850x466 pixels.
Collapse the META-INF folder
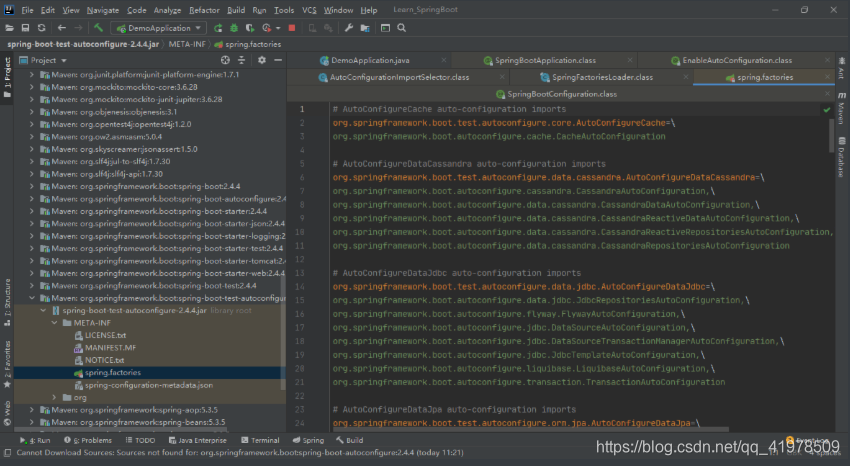[x=54, y=323]
